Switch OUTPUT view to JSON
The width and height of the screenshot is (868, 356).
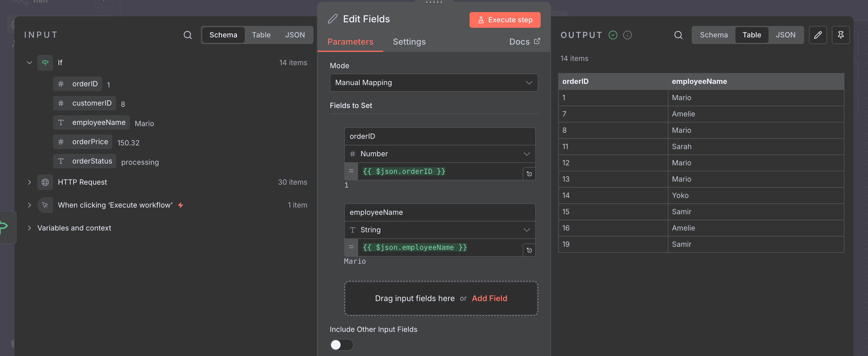(x=785, y=35)
